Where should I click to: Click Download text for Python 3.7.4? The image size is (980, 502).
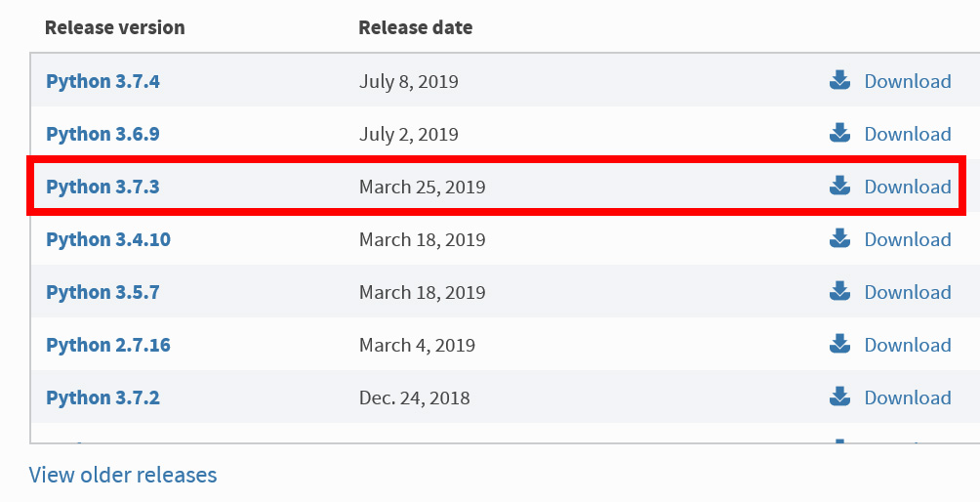tap(908, 81)
